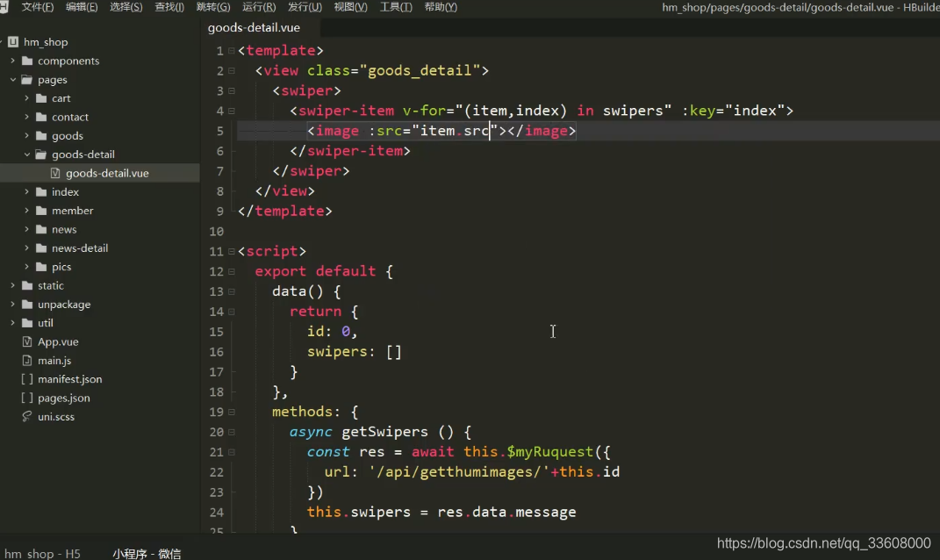This screenshot has height=560, width=940.
Task: Expand the goods folder arrow
Action: (x=26, y=135)
